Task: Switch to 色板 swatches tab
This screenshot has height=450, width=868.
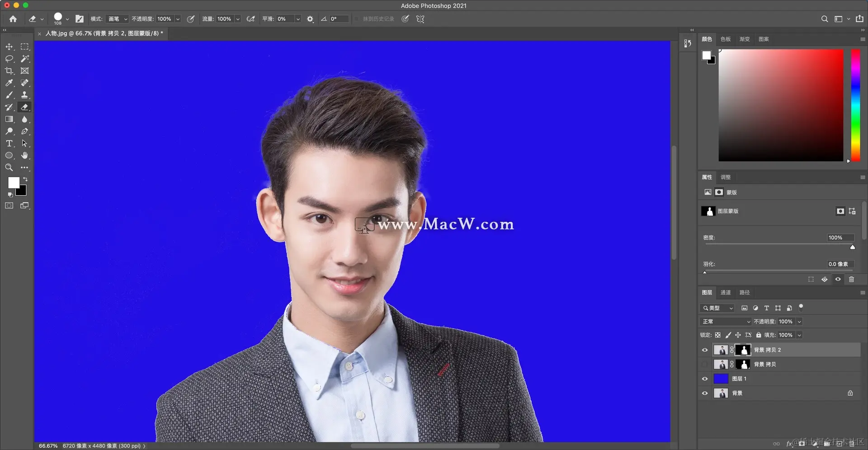Action: click(x=726, y=39)
